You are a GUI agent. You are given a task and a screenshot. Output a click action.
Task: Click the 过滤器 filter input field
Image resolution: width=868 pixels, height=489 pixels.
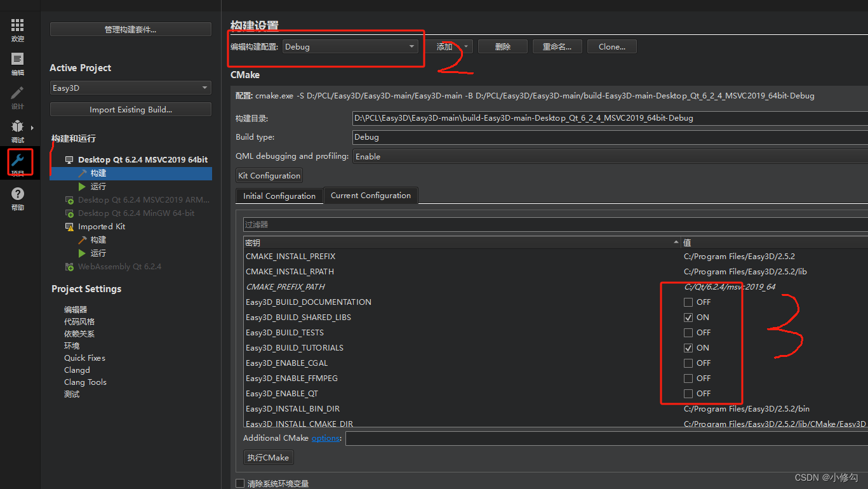444,224
